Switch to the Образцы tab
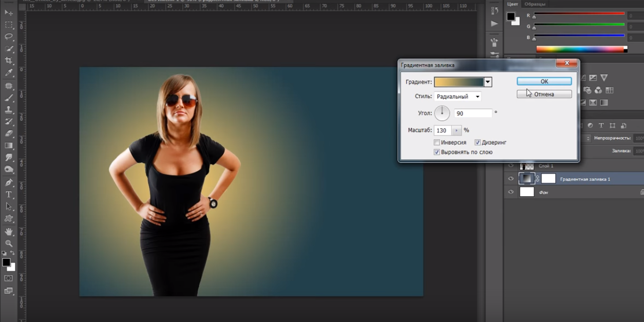Viewport: 644px width, 322px height. (x=535, y=4)
